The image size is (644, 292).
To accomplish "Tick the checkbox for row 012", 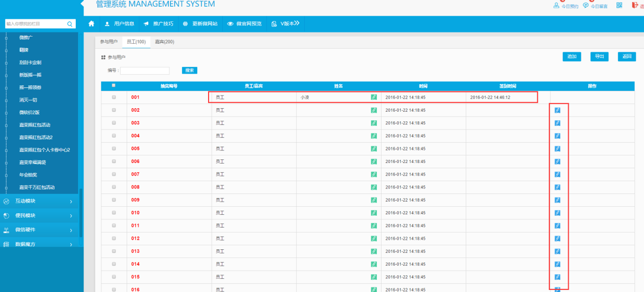I will pos(114,238).
